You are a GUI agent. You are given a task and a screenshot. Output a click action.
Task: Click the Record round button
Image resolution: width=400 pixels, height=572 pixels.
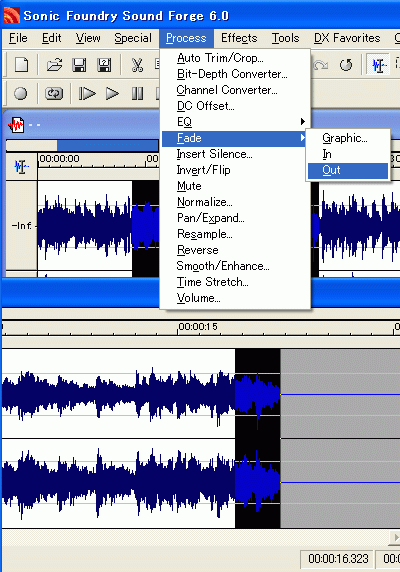[x=20, y=93]
